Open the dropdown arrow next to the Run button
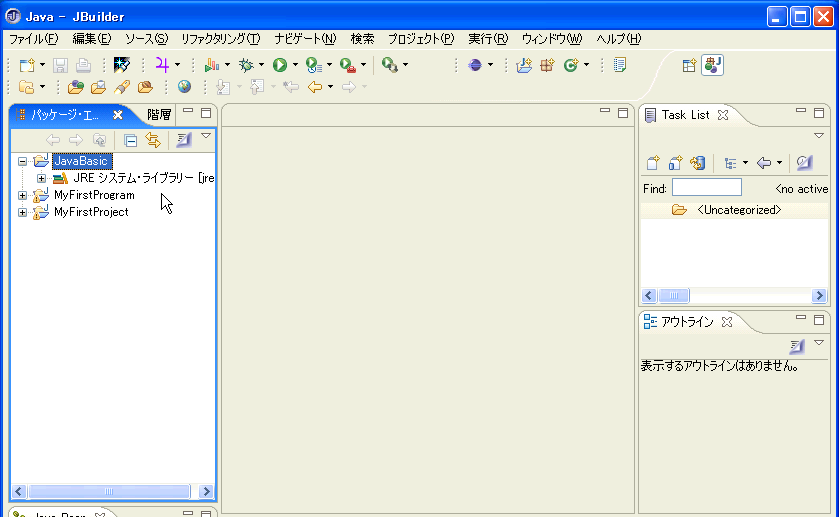Viewport: 839px width, 517px height. [x=296, y=65]
